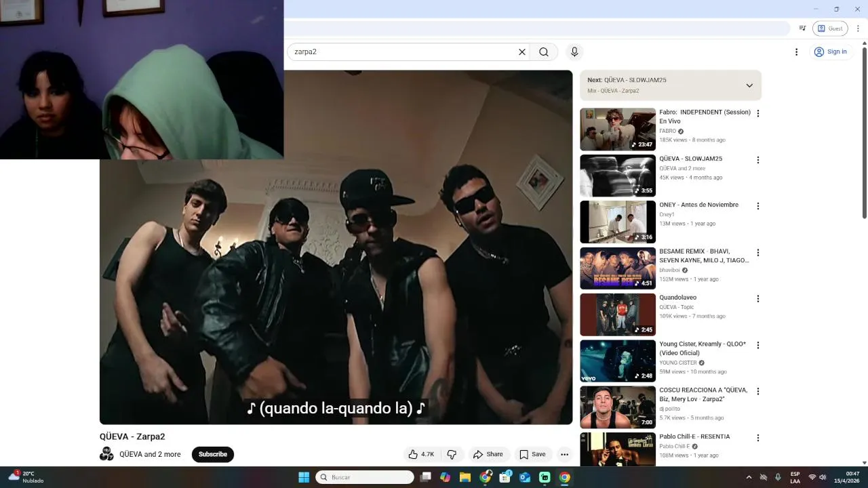868x488 pixels.
Task: Switch to active Chrome taskbar icon
Action: (565, 477)
